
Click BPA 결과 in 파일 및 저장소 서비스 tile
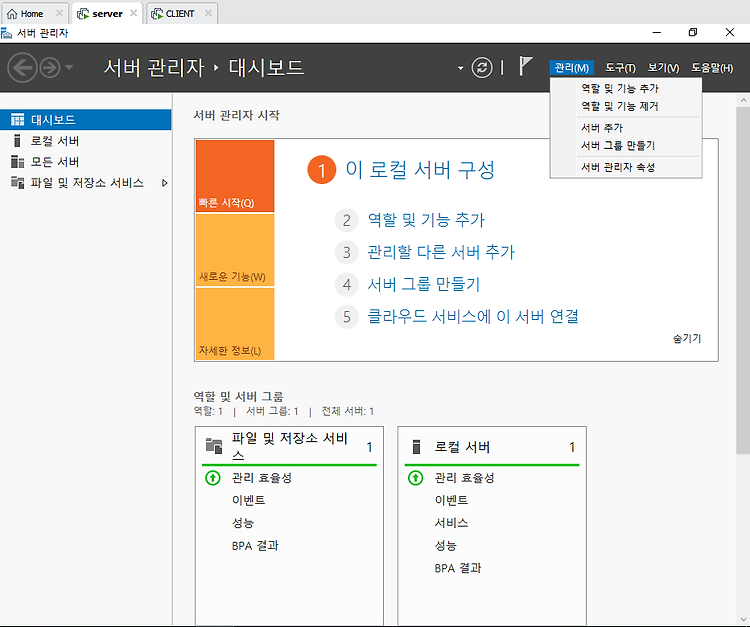point(255,546)
